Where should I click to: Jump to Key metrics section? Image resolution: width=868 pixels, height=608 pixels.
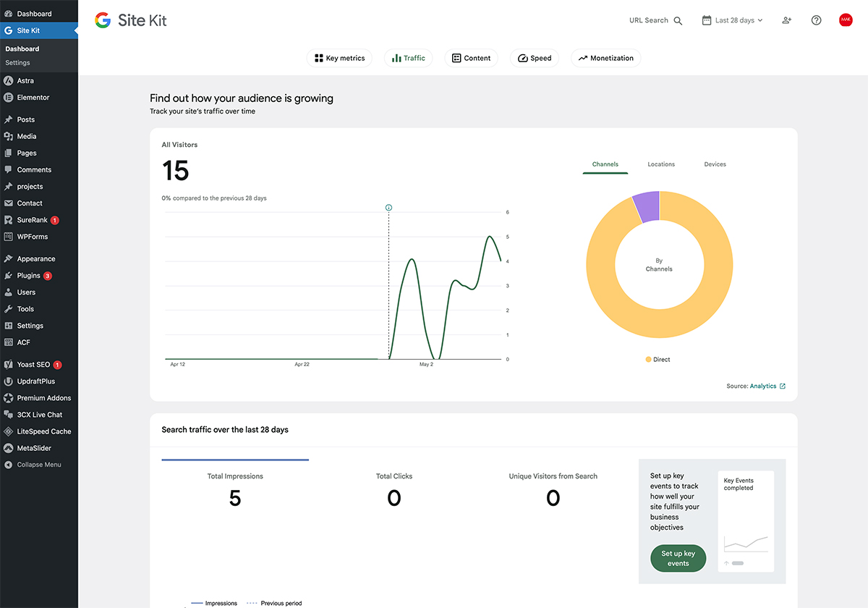340,58
